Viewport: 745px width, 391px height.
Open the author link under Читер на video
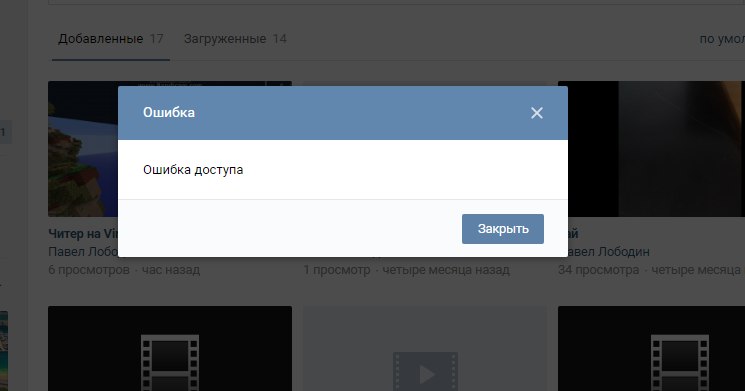click(x=83, y=252)
